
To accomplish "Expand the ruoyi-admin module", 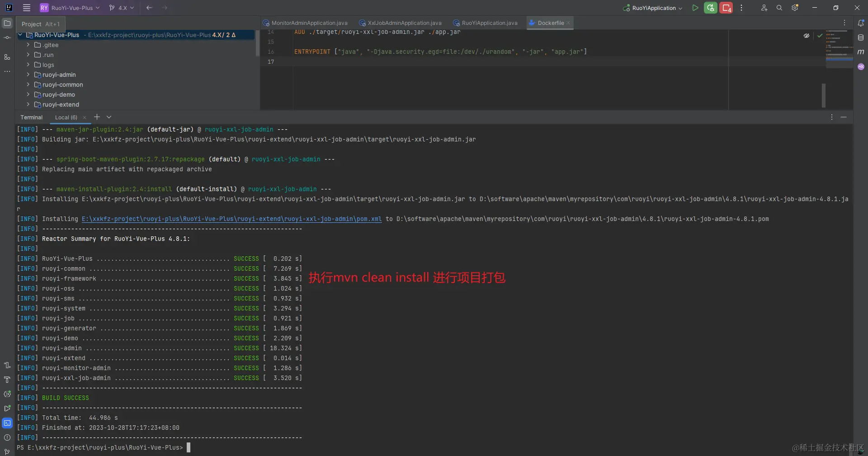I will [x=28, y=75].
